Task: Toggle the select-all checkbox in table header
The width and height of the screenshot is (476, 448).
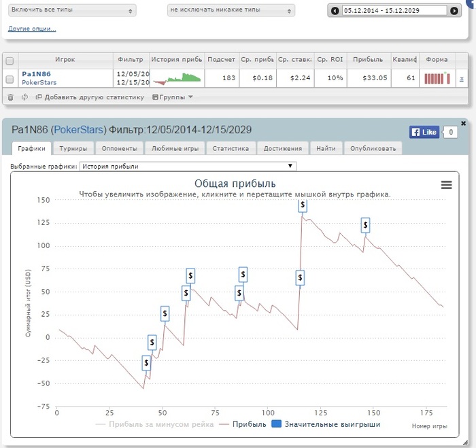Action: 10,61
